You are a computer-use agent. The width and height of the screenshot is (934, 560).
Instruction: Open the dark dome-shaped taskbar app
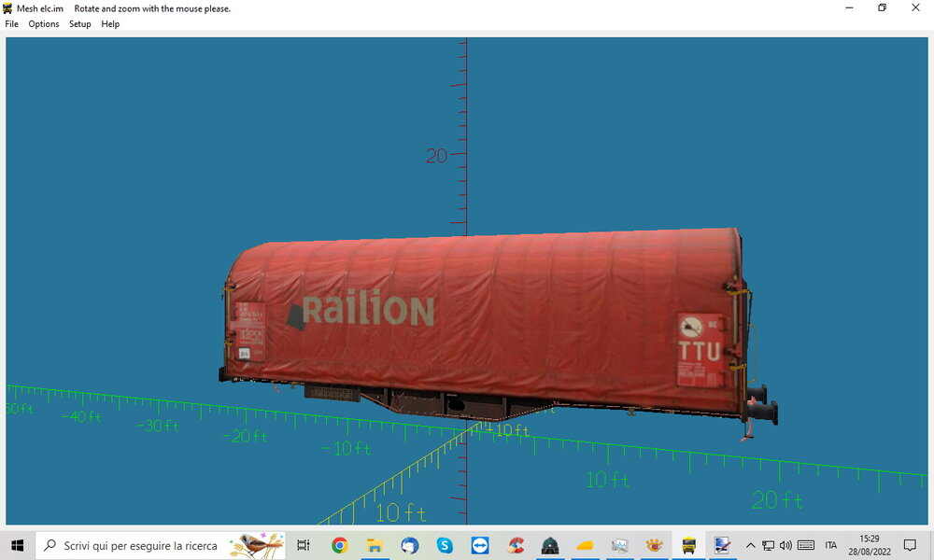click(x=550, y=545)
